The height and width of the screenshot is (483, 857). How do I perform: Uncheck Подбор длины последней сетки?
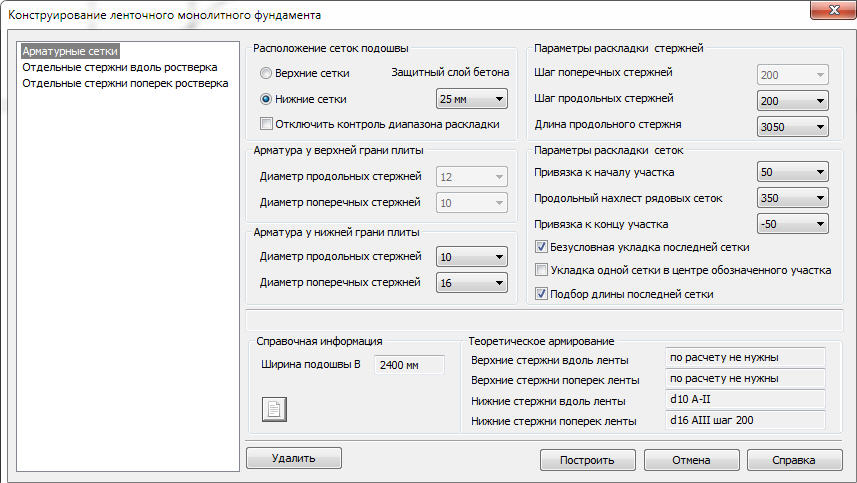click(542, 294)
